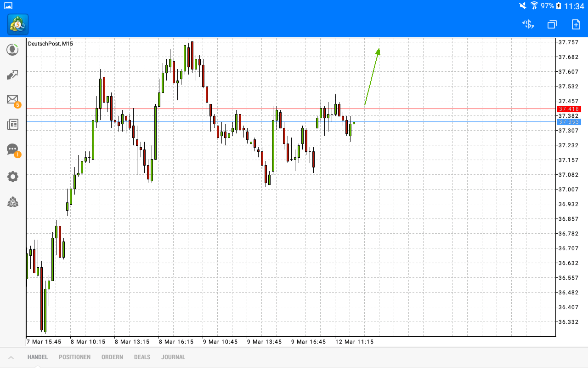Screen dimensions: 588x368
Task: Open the DEALS tab
Action: (x=142, y=356)
